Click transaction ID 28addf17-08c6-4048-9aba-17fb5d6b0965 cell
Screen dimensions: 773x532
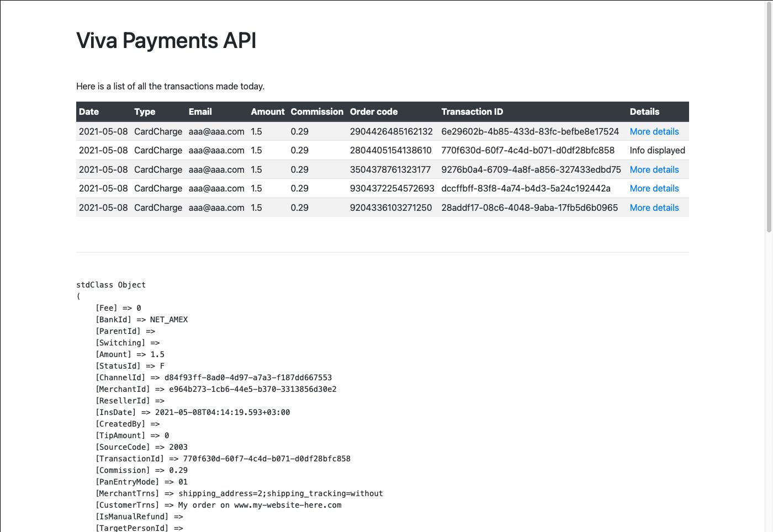tap(530, 208)
